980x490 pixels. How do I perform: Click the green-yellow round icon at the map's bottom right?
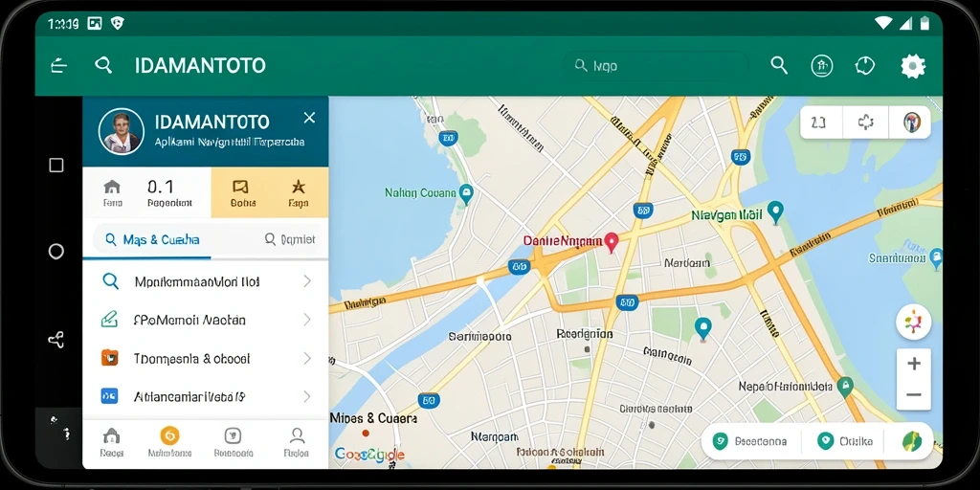(911, 441)
